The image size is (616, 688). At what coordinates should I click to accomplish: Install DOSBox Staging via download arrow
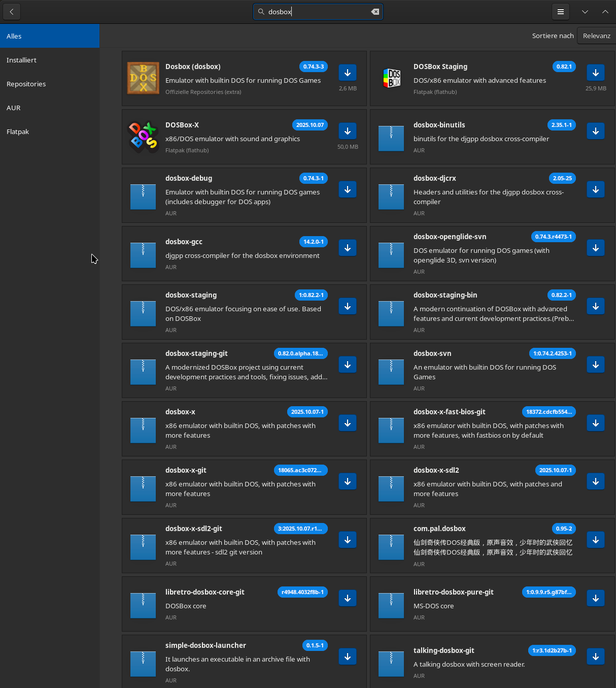596,73
